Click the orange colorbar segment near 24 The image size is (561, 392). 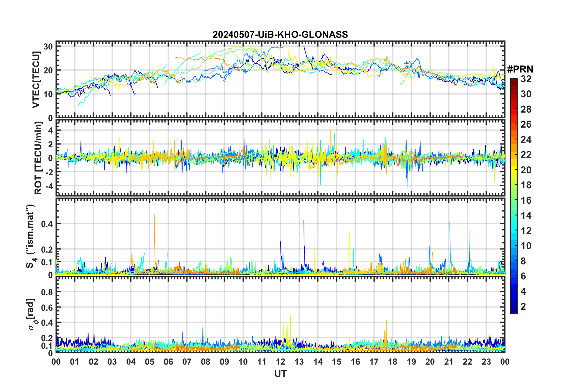[x=514, y=140]
